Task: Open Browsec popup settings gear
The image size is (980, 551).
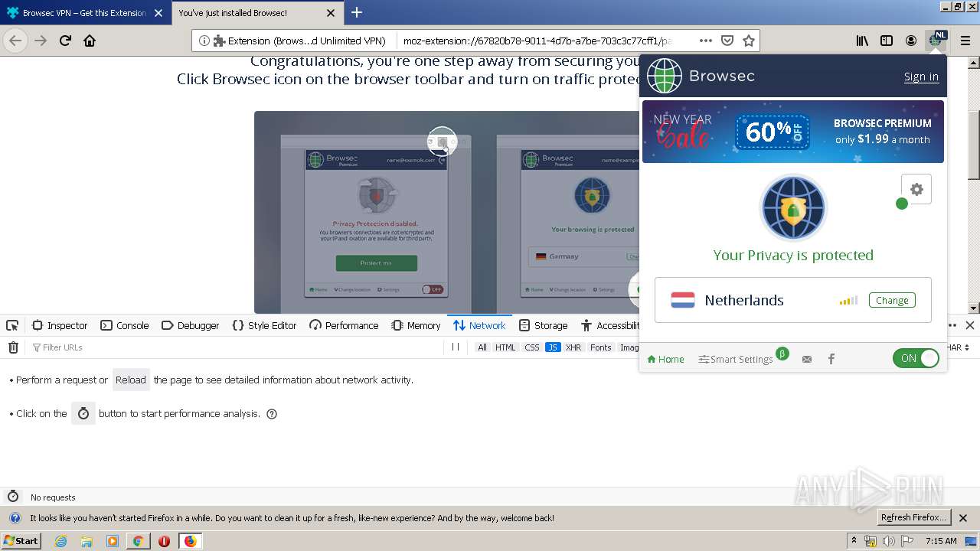Action: [x=916, y=190]
